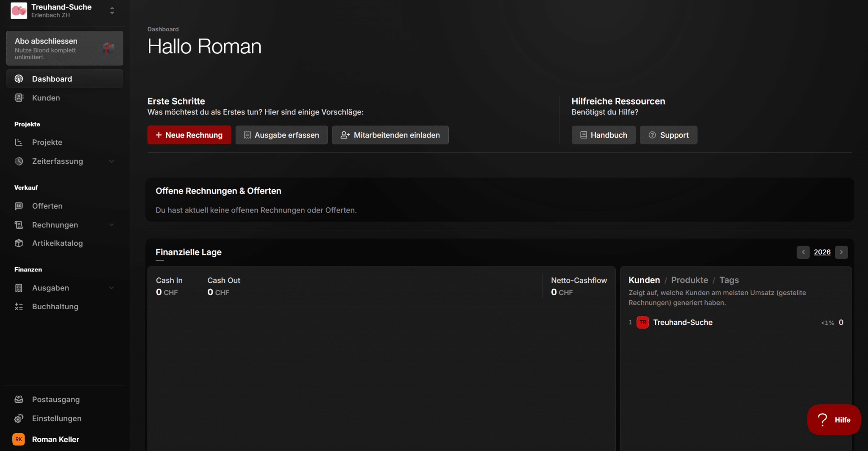Select the Projekte icon in sidebar
The width and height of the screenshot is (868, 451).
19,142
